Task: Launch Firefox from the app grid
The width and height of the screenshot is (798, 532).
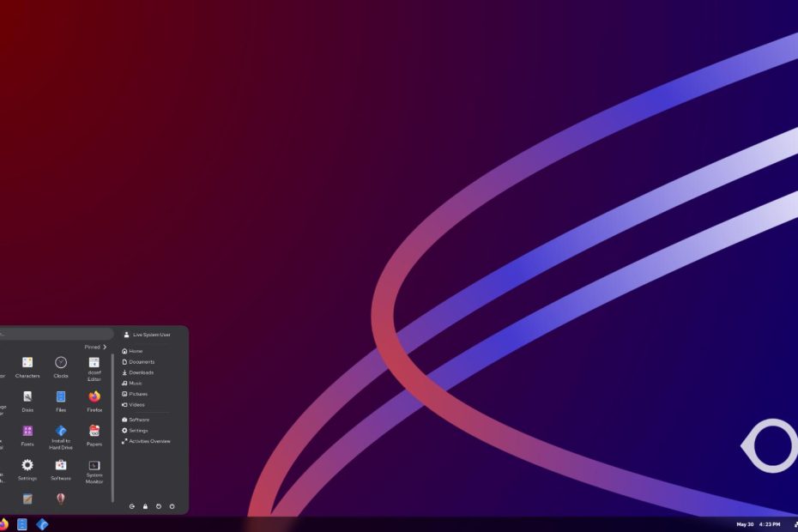Action: (x=94, y=402)
